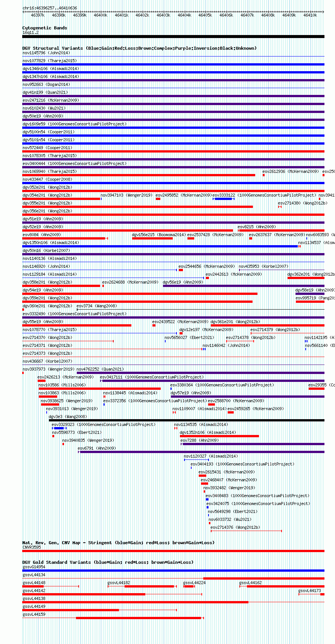Screen dimensions: 335x644
Task: Select variant nsv433447 (Cooper2008)
Action: (47, 179)
